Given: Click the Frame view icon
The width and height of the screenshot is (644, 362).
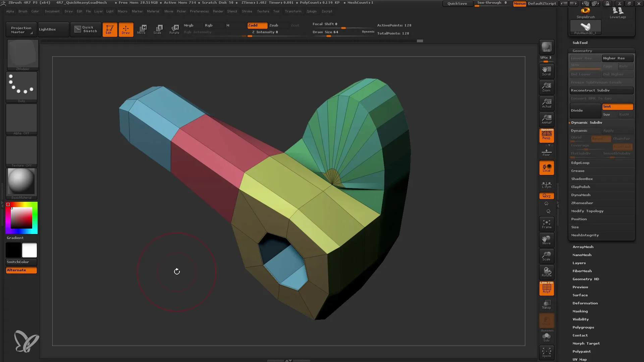Looking at the screenshot, I should tap(547, 225).
